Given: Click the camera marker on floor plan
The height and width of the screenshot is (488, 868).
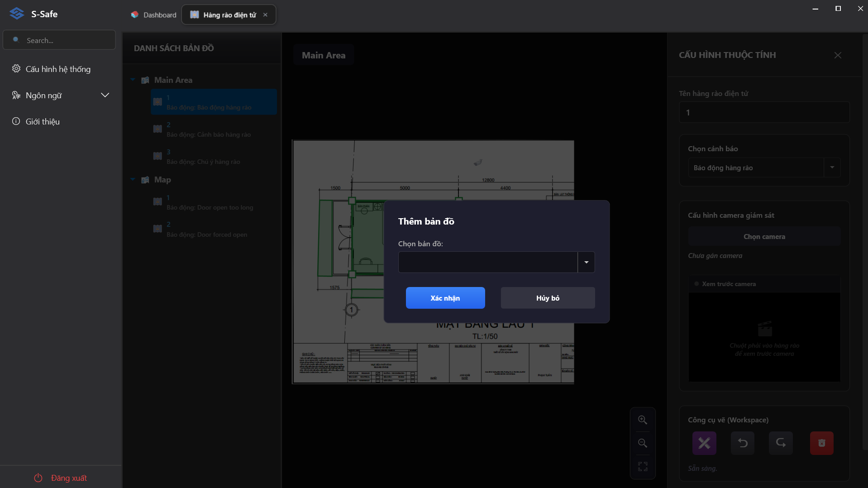Looking at the screenshot, I should pyautogui.click(x=478, y=163).
